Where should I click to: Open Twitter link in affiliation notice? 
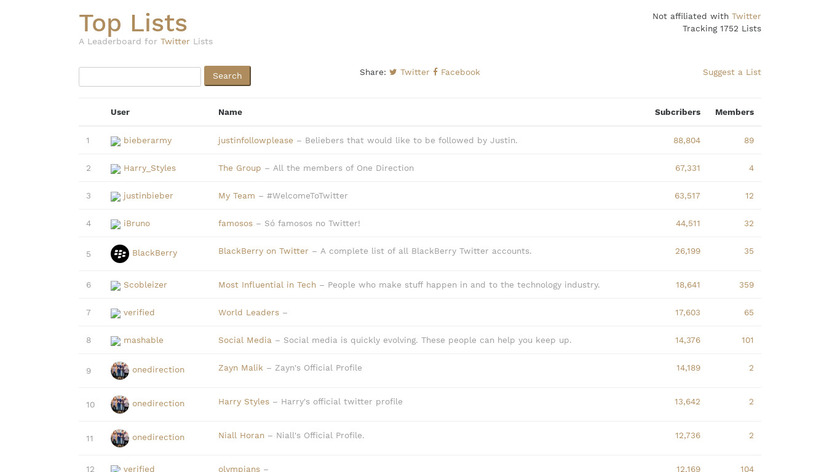pos(746,16)
